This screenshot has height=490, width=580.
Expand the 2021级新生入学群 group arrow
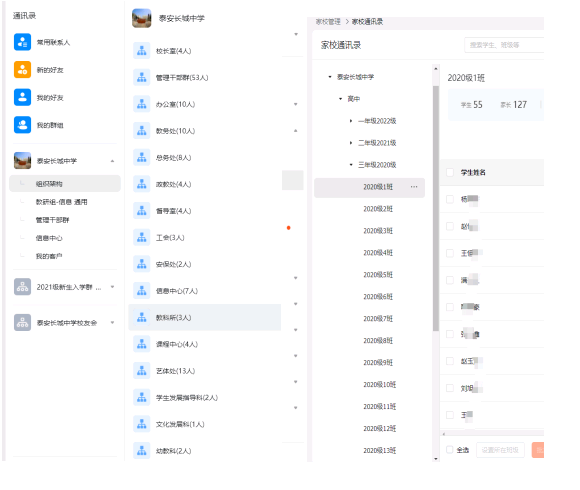112,287
